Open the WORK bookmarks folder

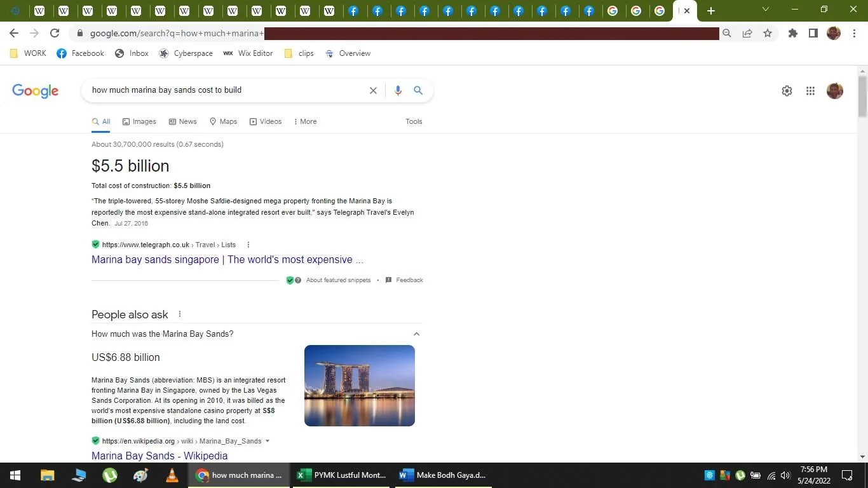[x=29, y=53]
